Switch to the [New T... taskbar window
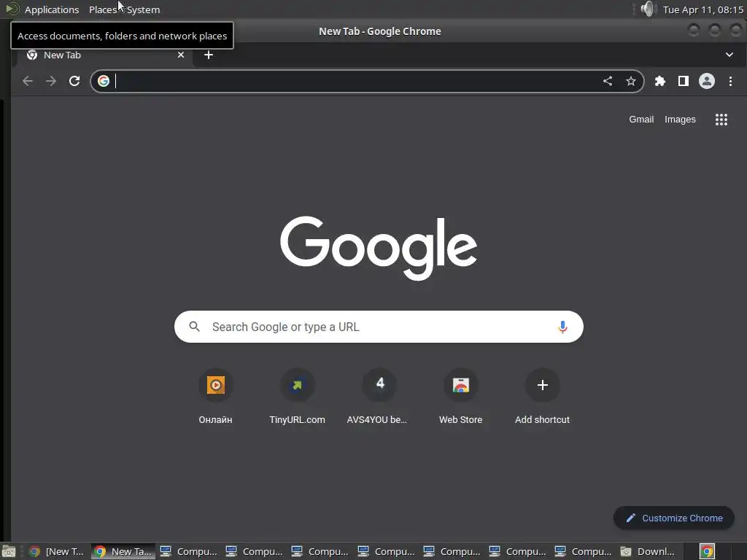 click(56, 551)
